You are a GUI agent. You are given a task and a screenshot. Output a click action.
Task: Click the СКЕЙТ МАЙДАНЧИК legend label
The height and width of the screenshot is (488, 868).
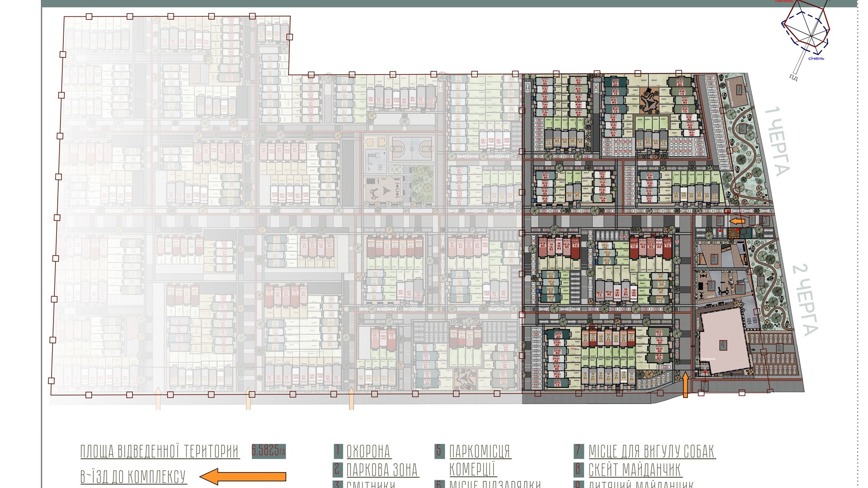[635, 470]
